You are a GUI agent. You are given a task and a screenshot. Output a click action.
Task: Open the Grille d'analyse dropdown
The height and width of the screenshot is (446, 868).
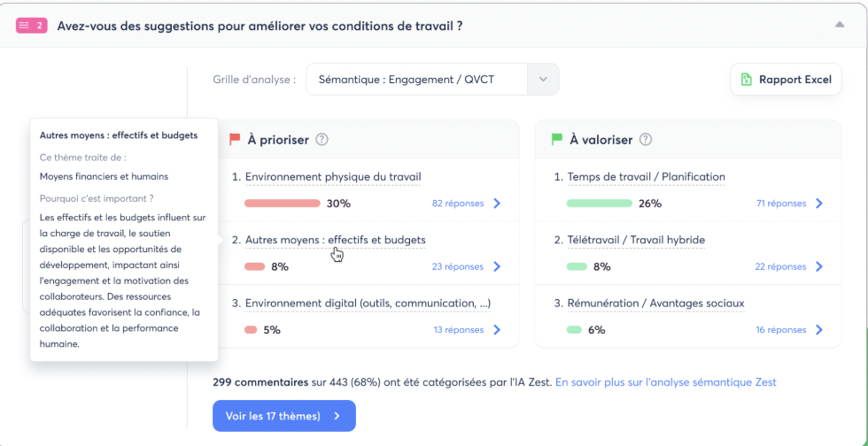[416, 80]
